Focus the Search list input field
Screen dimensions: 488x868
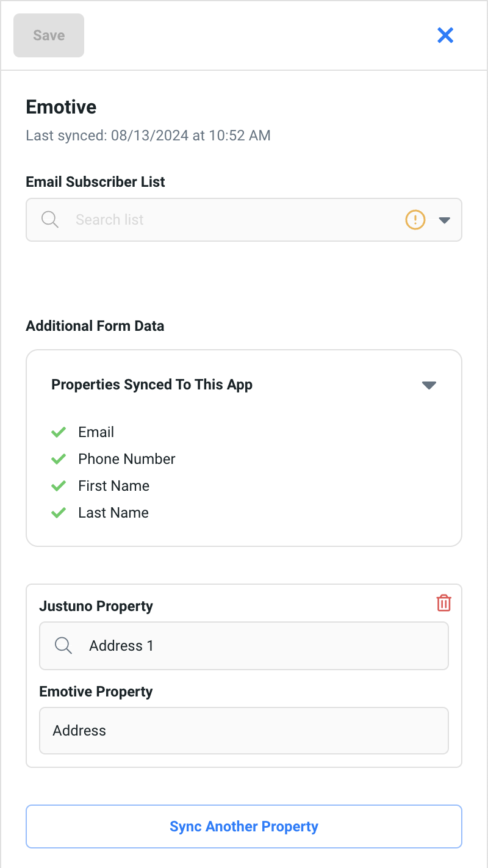[x=232, y=220]
